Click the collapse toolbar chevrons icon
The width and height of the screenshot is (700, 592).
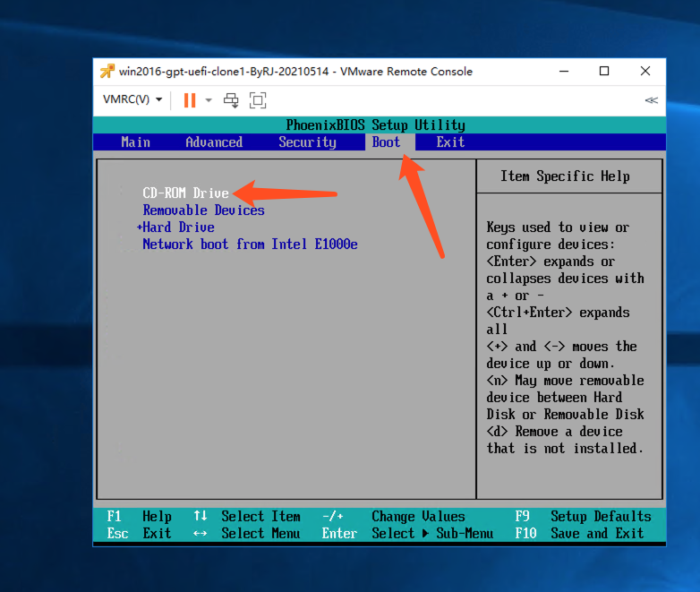[651, 100]
